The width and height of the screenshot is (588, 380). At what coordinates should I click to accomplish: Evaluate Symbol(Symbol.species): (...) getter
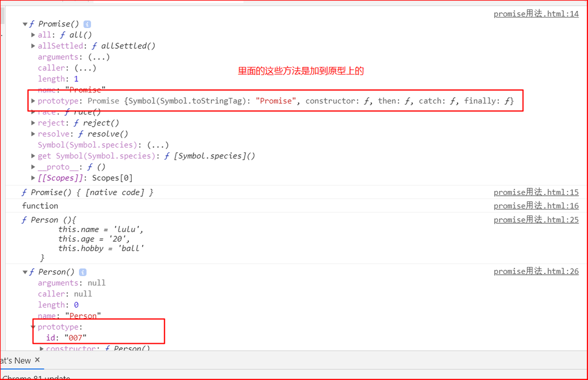pyautogui.click(x=158, y=145)
